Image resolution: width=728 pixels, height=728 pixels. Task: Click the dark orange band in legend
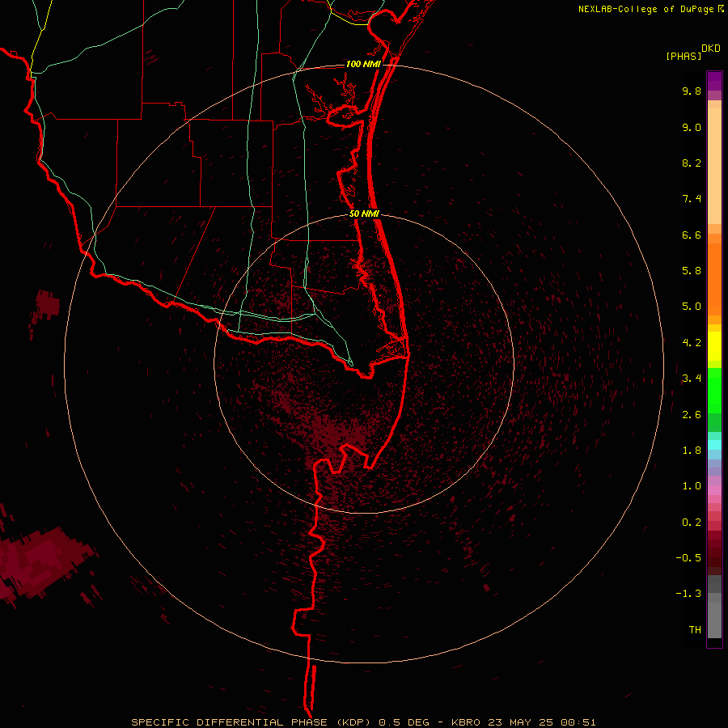pos(714,280)
